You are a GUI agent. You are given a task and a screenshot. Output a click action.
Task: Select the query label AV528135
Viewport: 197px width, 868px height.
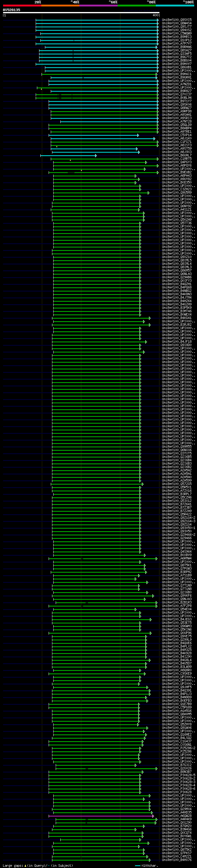tap(11, 10)
